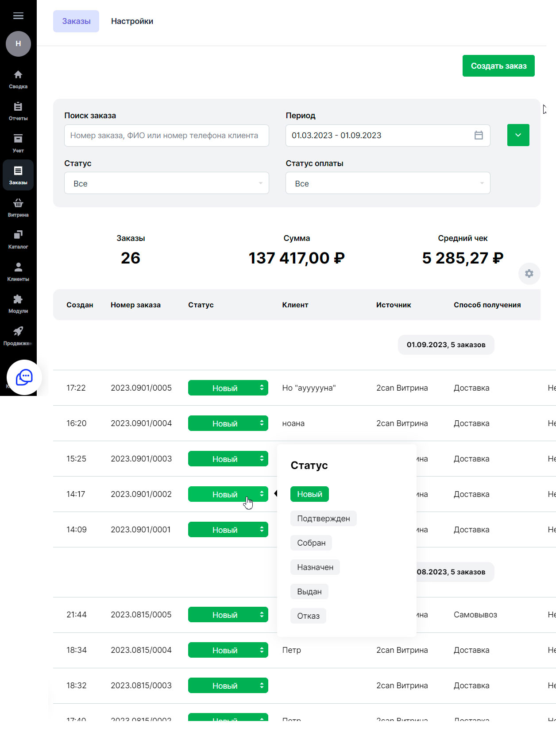The width and height of the screenshot is (556, 756).
Task: Open Модули puzzle icon
Action: (x=18, y=299)
